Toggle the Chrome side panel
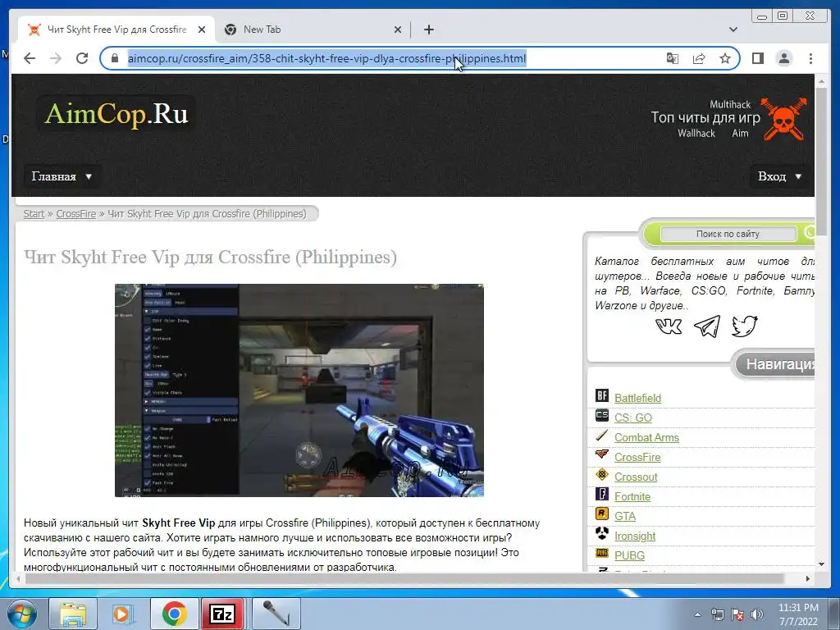This screenshot has height=630, width=840. (757, 58)
